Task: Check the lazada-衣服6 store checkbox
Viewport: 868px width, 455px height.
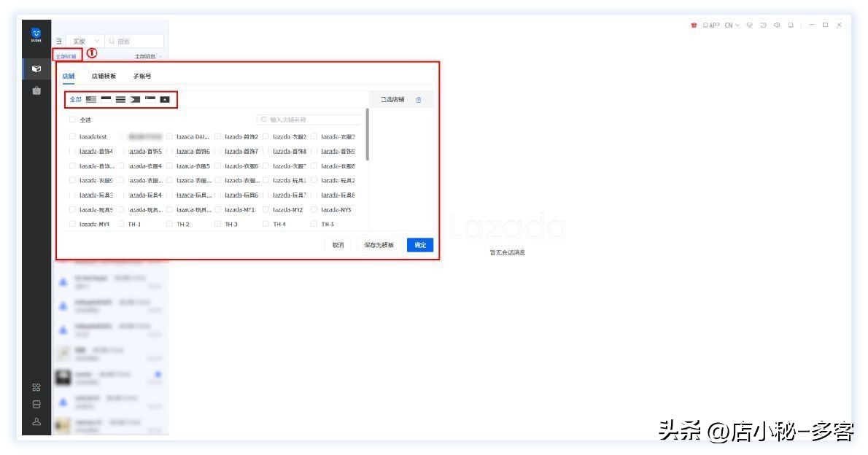Action: pos(217,166)
